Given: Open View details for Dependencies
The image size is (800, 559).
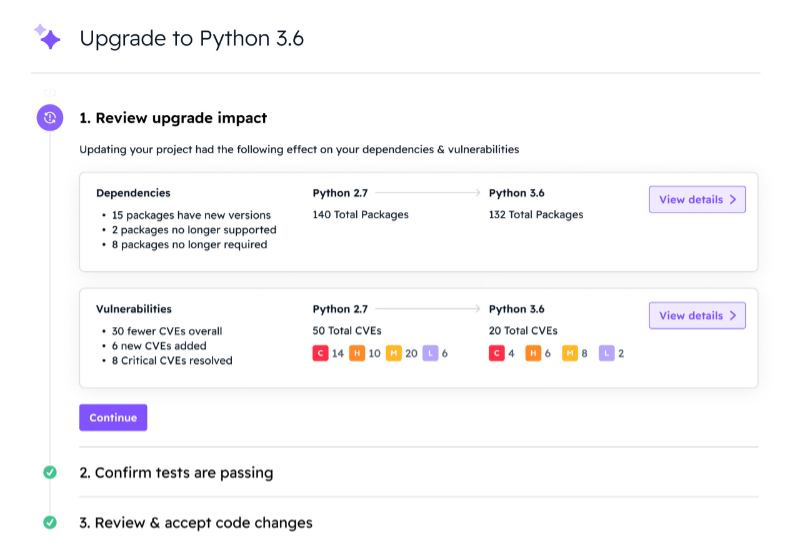Looking at the screenshot, I should tap(697, 199).
